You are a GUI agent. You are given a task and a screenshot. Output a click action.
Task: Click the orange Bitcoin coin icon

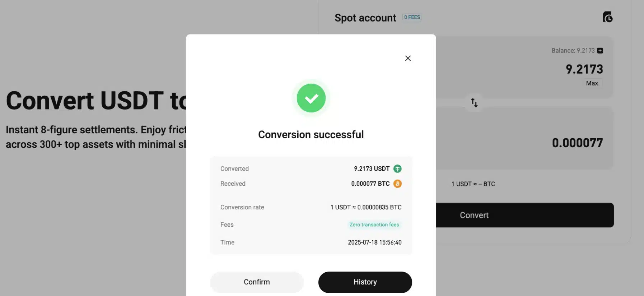(x=397, y=184)
